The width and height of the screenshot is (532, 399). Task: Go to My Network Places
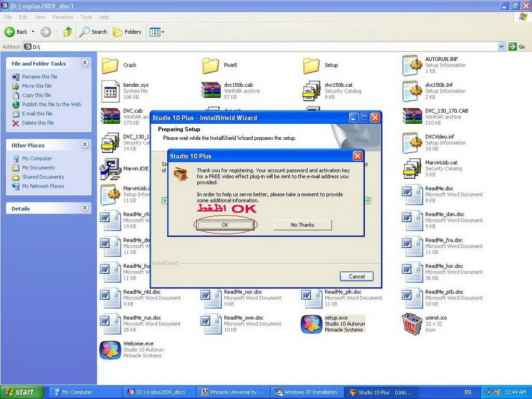tap(43, 186)
